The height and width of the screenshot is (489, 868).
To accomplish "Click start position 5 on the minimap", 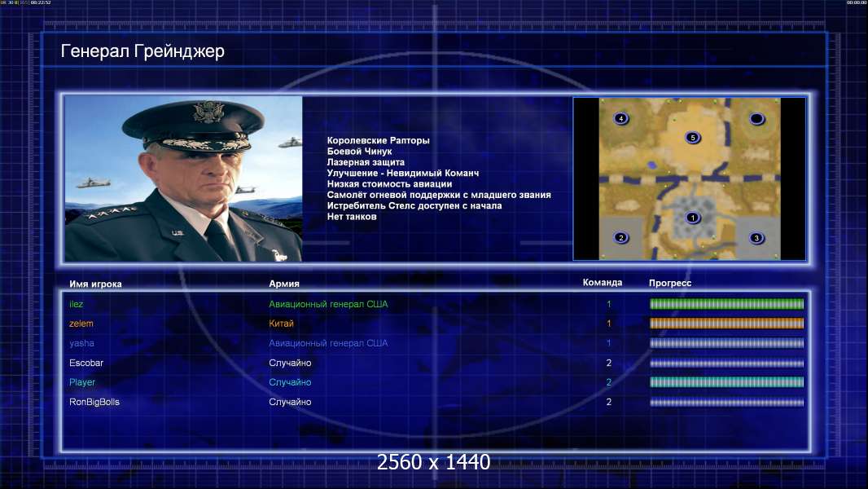I will pyautogui.click(x=692, y=138).
